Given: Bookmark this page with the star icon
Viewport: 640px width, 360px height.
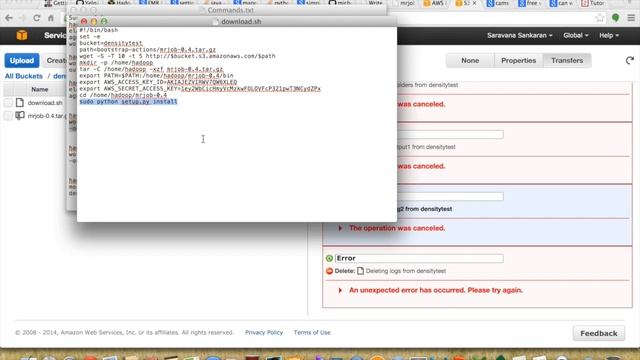Looking at the screenshot, I should [x=600, y=18].
